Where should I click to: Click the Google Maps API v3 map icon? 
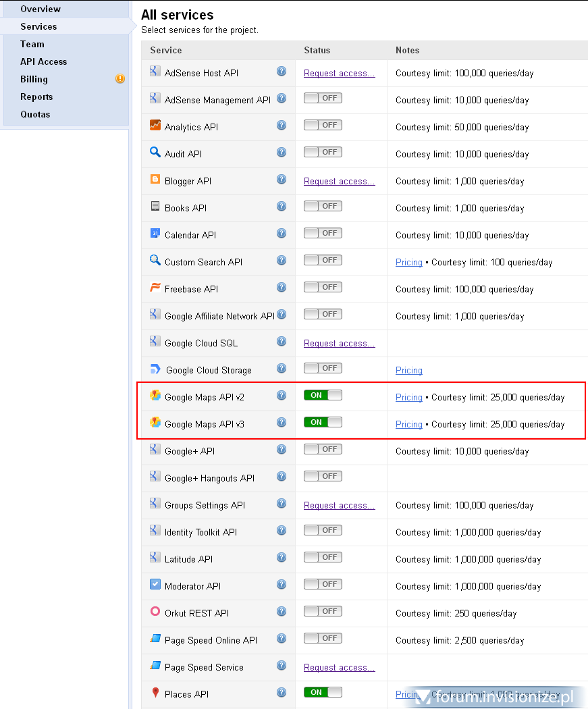point(155,424)
